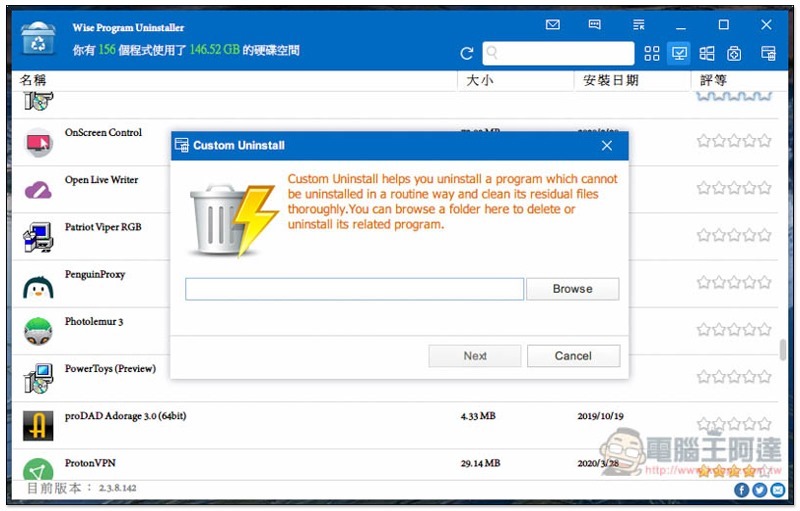Screen dimensions: 800x511
Task: Sort list by 名稱 column header
Action: click(34, 80)
